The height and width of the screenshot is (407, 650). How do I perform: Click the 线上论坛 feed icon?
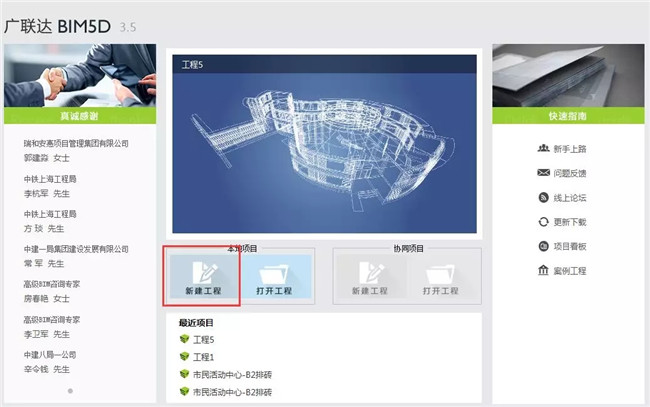pos(543,197)
